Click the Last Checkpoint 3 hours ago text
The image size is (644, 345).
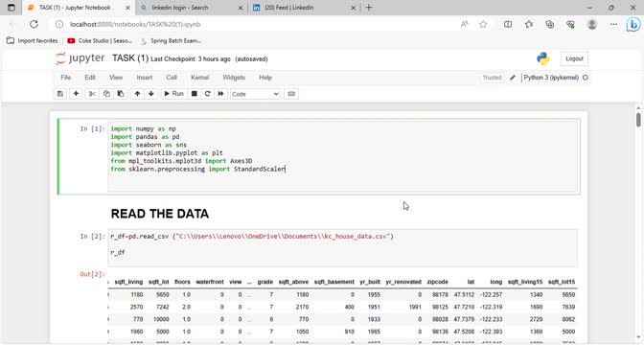[191, 59]
